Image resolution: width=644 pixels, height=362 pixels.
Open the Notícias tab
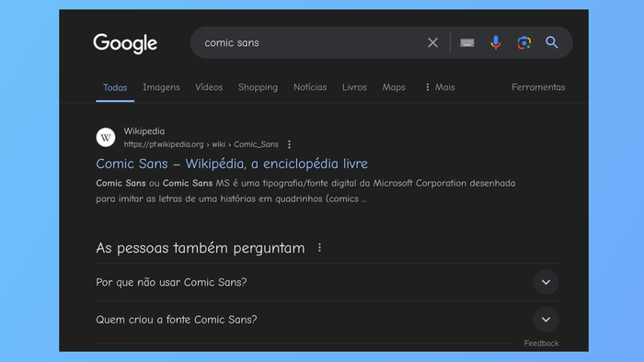click(310, 87)
